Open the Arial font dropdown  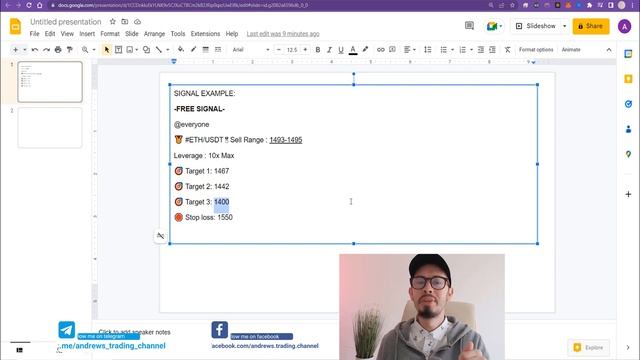coord(251,50)
